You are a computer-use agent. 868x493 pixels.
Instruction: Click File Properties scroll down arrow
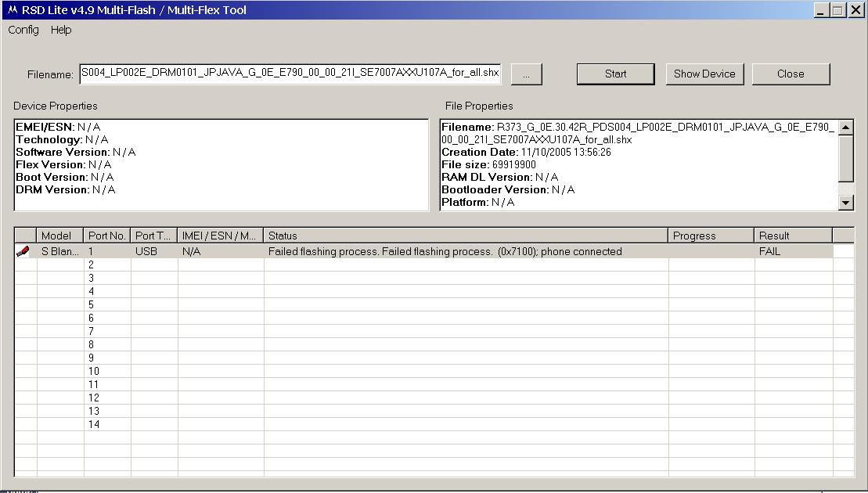[846, 203]
